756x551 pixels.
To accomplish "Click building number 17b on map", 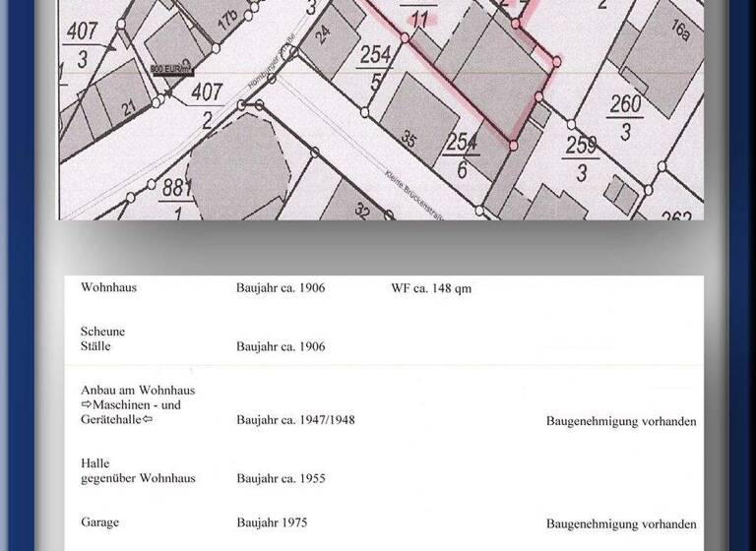I will pos(228,22).
